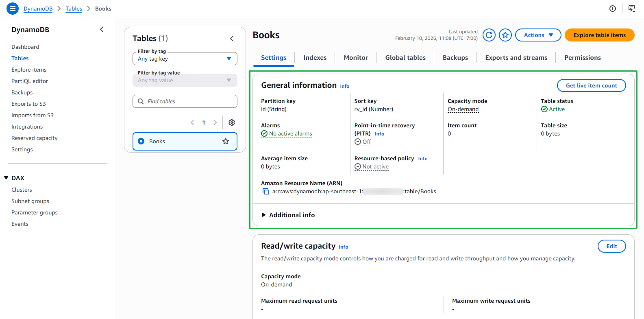
Task: Open the Filter by tag key dropdown
Action: (x=185, y=59)
